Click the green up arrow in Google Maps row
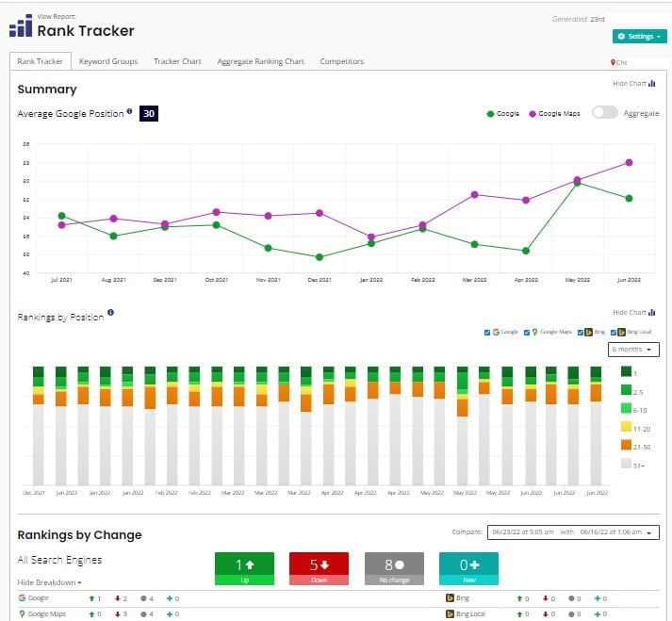The image size is (672, 621). (x=91, y=614)
